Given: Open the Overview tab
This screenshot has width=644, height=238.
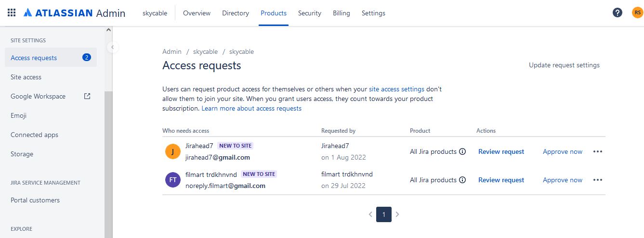Looking at the screenshot, I should coord(197,13).
